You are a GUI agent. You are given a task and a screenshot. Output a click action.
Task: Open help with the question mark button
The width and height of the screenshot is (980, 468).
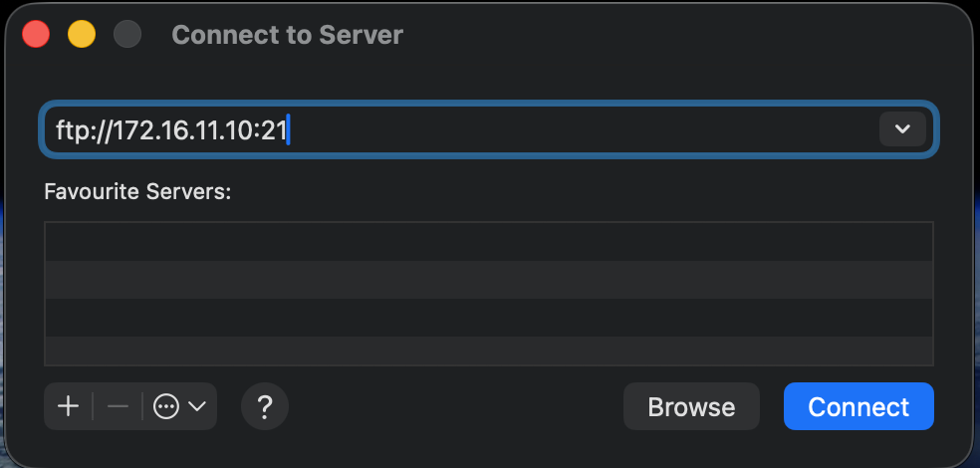265,406
